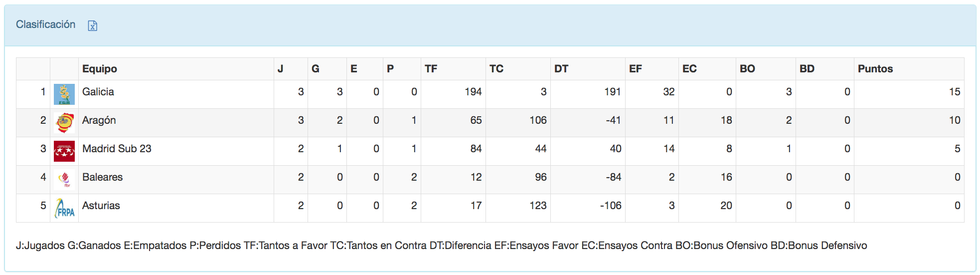Image resolution: width=980 pixels, height=275 pixels.
Task: Open the Aragón team entry
Action: coord(99,120)
